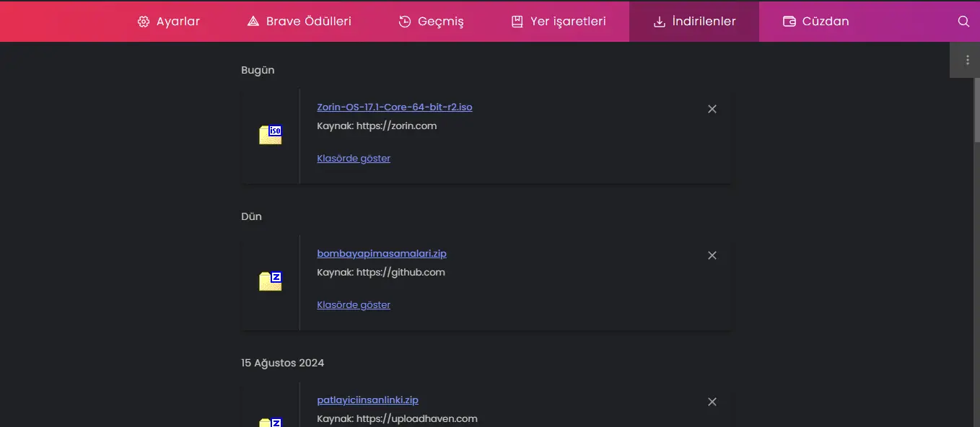This screenshot has width=980, height=427.
Task: Click the 15 Ağustos 2024 heading
Action: coord(282,363)
